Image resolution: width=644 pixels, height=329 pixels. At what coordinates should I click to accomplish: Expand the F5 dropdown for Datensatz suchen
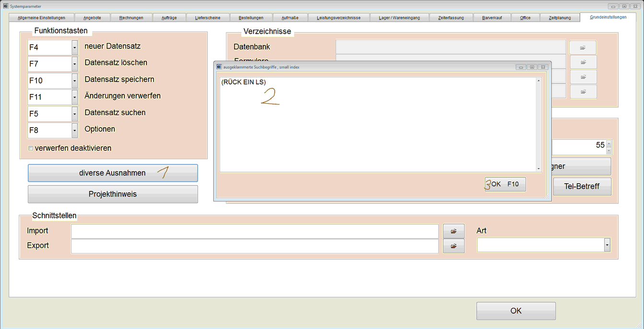[74, 114]
